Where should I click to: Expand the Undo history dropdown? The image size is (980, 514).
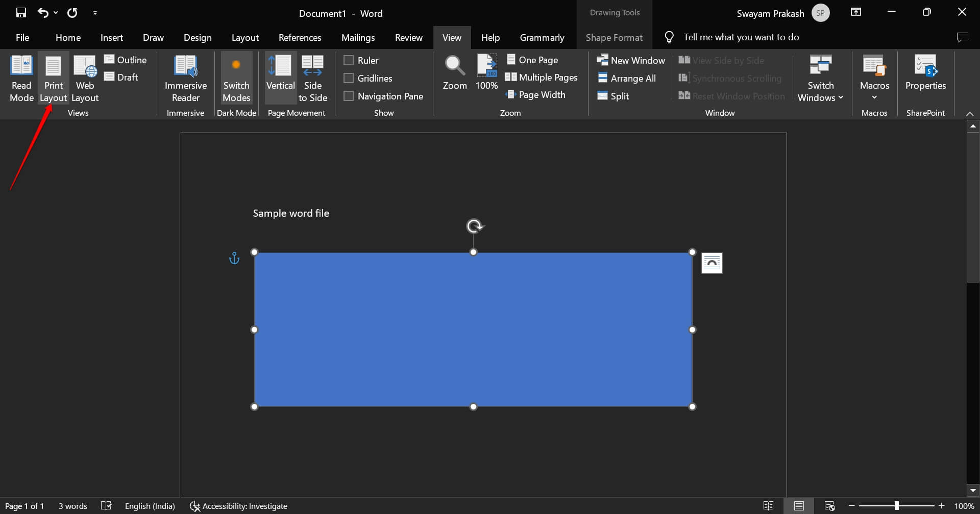click(x=56, y=13)
